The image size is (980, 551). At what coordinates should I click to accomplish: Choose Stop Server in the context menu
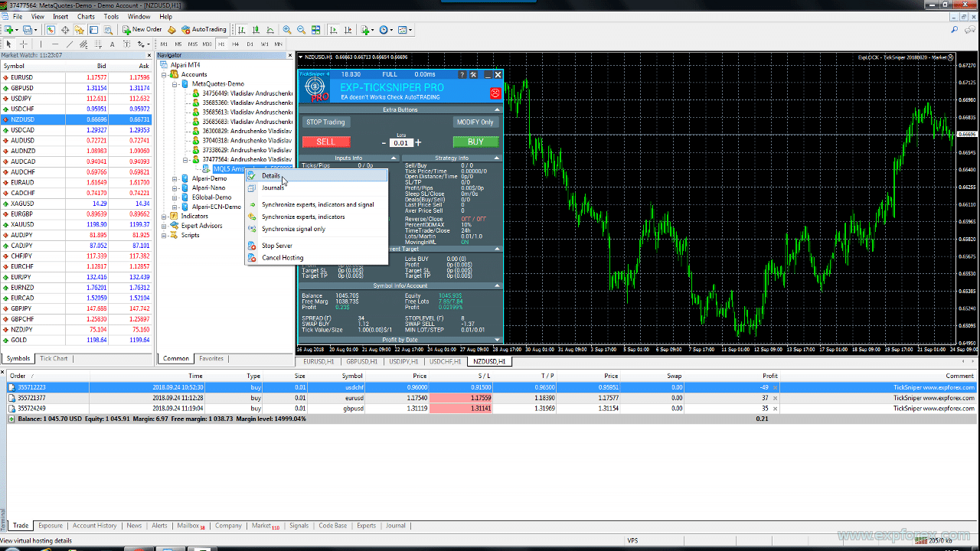pyautogui.click(x=315, y=246)
